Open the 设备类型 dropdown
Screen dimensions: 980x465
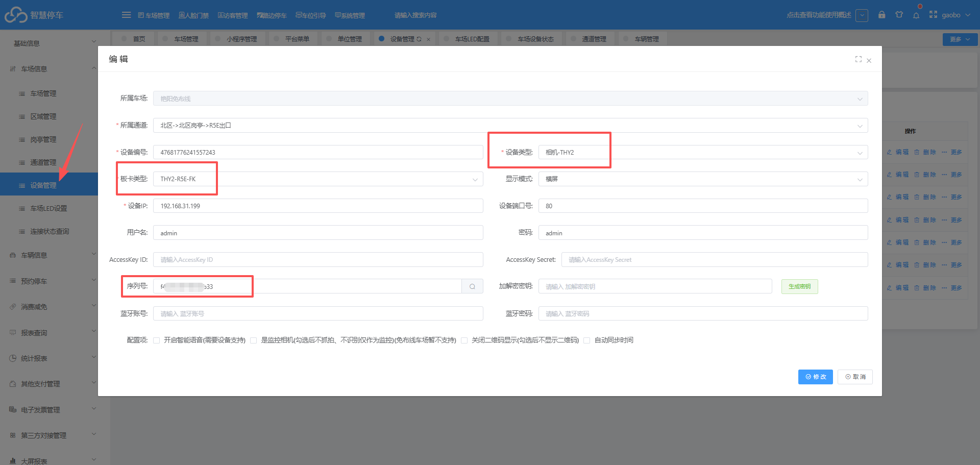[x=703, y=152]
